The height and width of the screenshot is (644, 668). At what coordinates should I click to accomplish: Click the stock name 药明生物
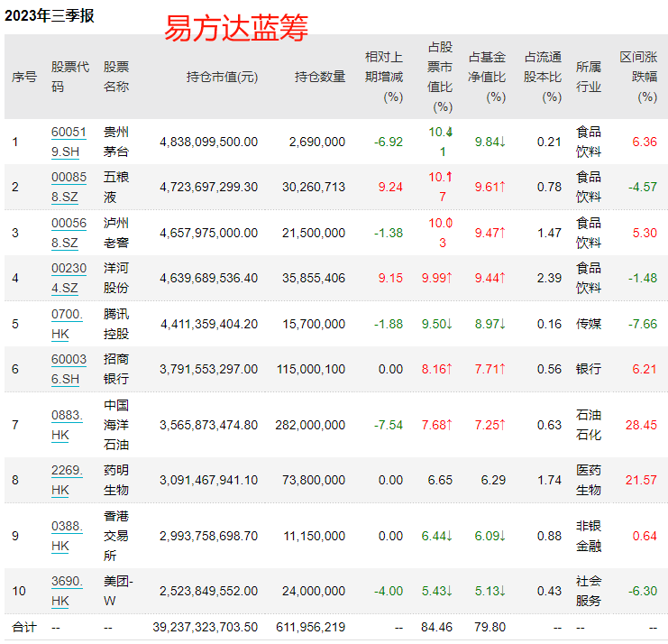coord(116,481)
